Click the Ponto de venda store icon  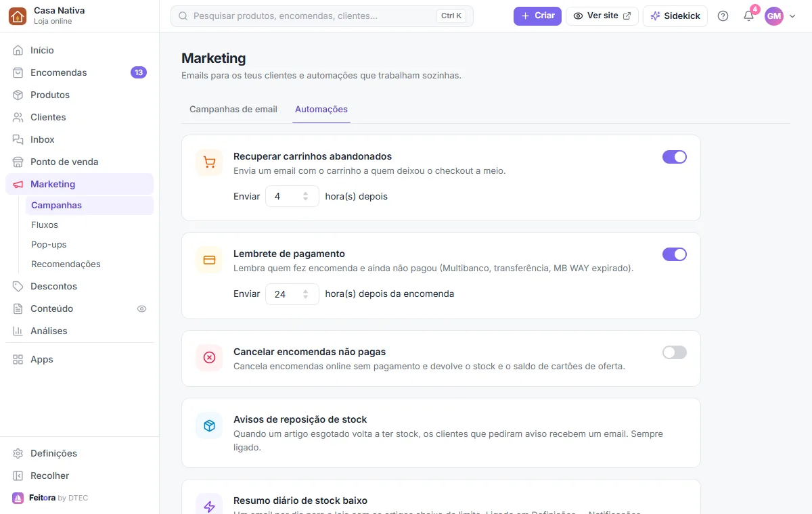click(18, 162)
